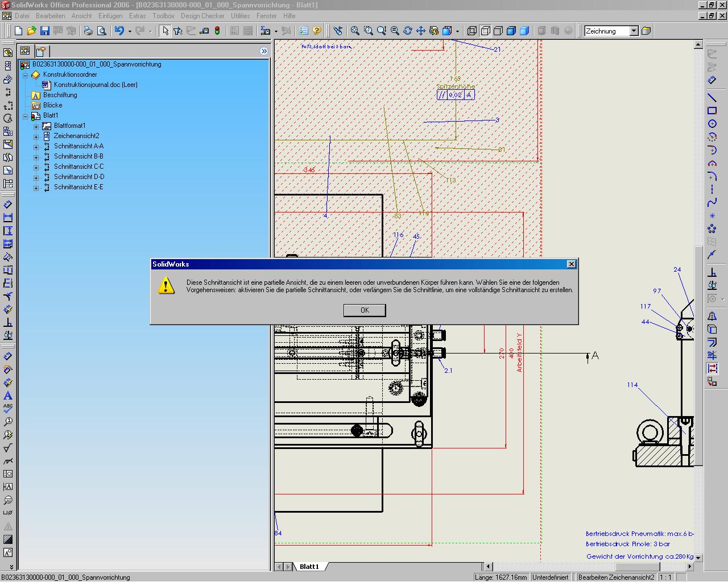The height and width of the screenshot is (582, 728).
Task: Click the Pan view arrows icon
Action: click(421, 31)
